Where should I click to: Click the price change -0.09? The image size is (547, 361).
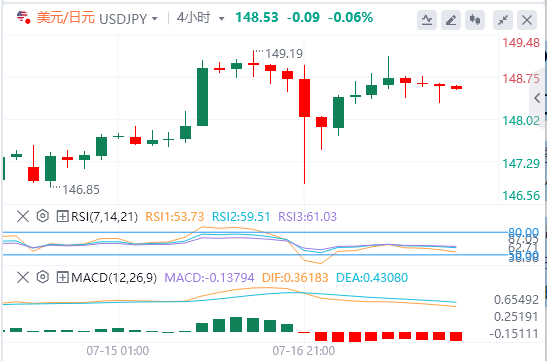303,17
